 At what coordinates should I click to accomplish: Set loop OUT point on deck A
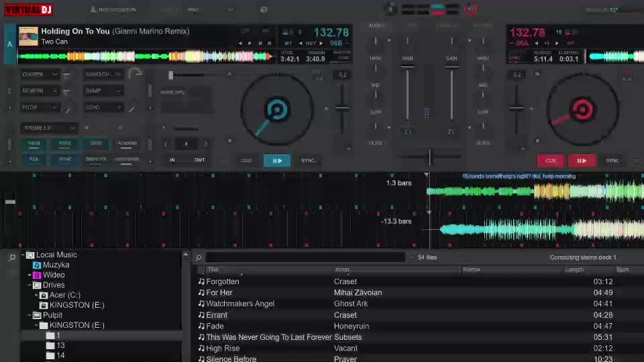tap(200, 160)
